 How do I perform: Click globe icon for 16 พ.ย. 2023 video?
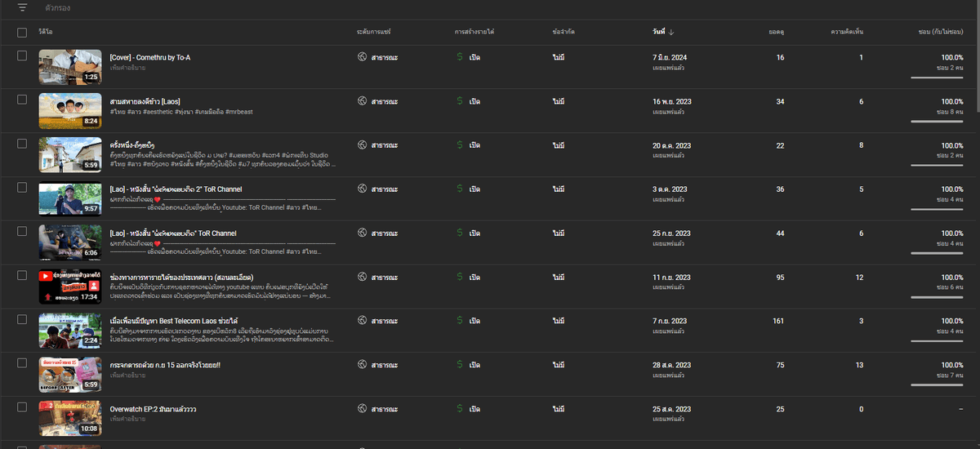pyautogui.click(x=362, y=101)
